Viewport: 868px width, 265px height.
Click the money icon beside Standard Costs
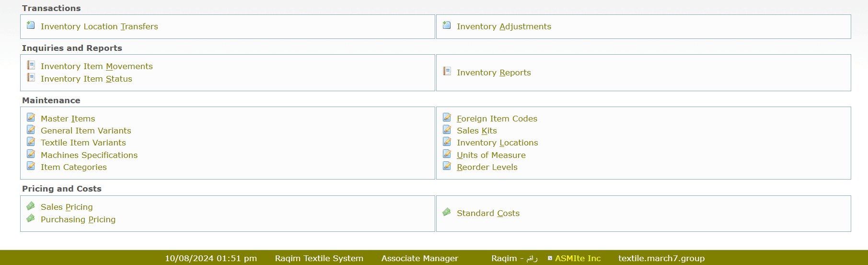(x=447, y=212)
